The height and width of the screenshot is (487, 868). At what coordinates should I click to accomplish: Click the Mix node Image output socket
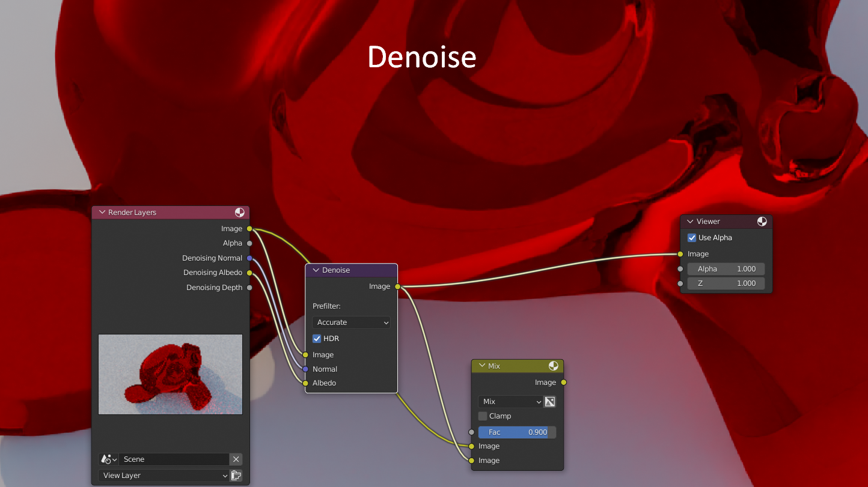[563, 383]
